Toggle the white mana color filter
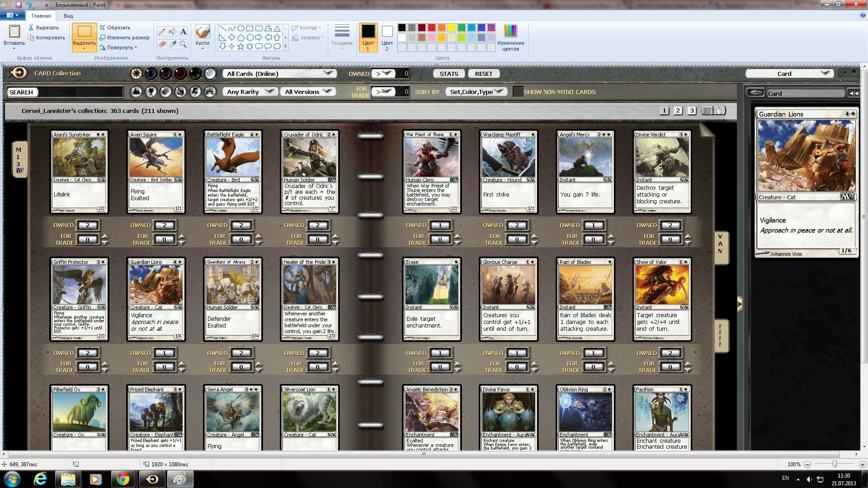Image resolution: width=868 pixels, height=488 pixels. pos(136,74)
